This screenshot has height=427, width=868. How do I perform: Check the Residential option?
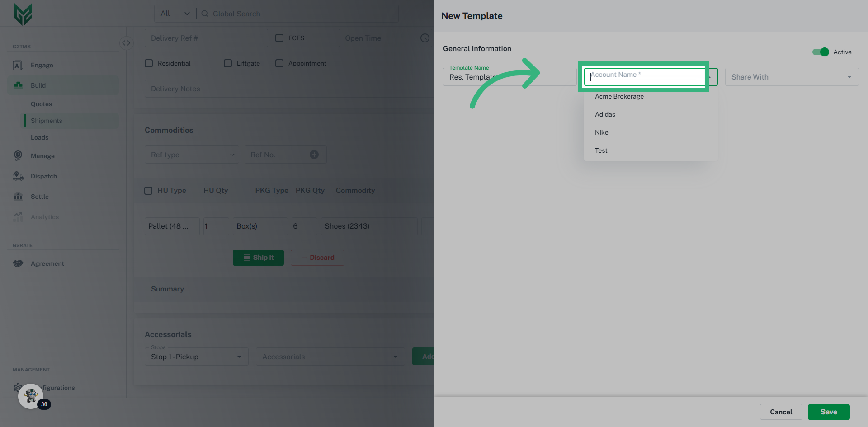click(x=149, y=63)
